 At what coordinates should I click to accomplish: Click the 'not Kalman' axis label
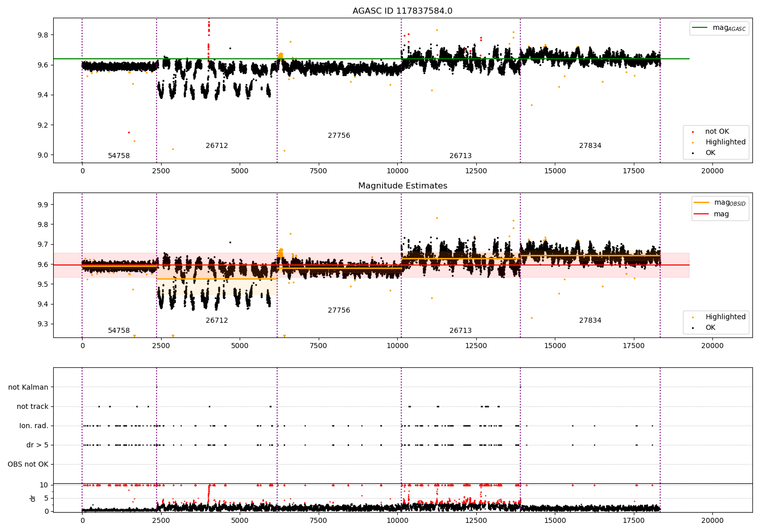click(28, 388)
